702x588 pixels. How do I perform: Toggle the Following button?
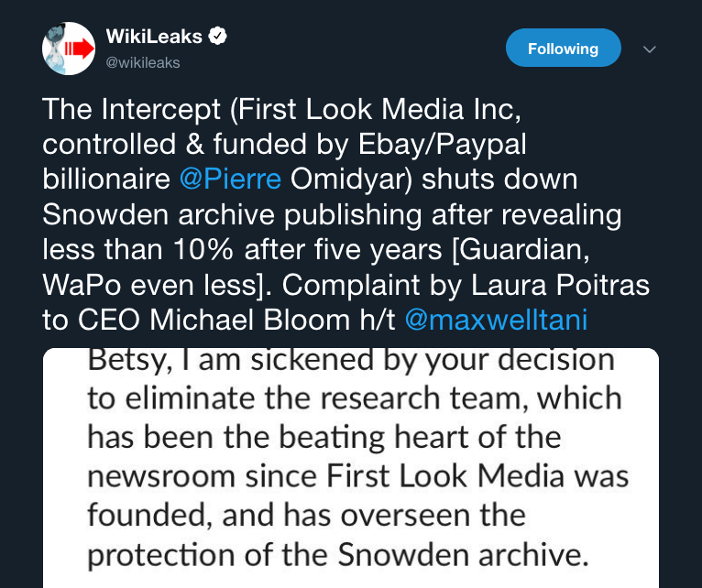tap(563, 49)
